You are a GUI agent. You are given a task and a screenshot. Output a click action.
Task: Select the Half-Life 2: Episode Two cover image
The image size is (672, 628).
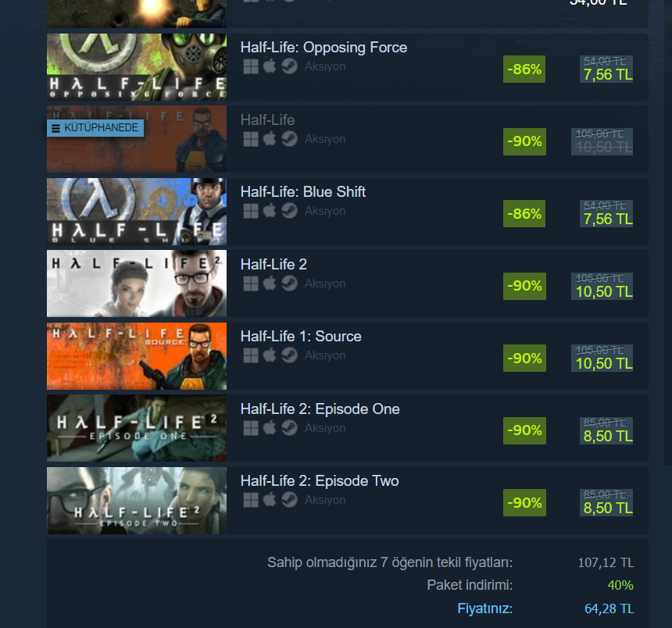(137, 501)
